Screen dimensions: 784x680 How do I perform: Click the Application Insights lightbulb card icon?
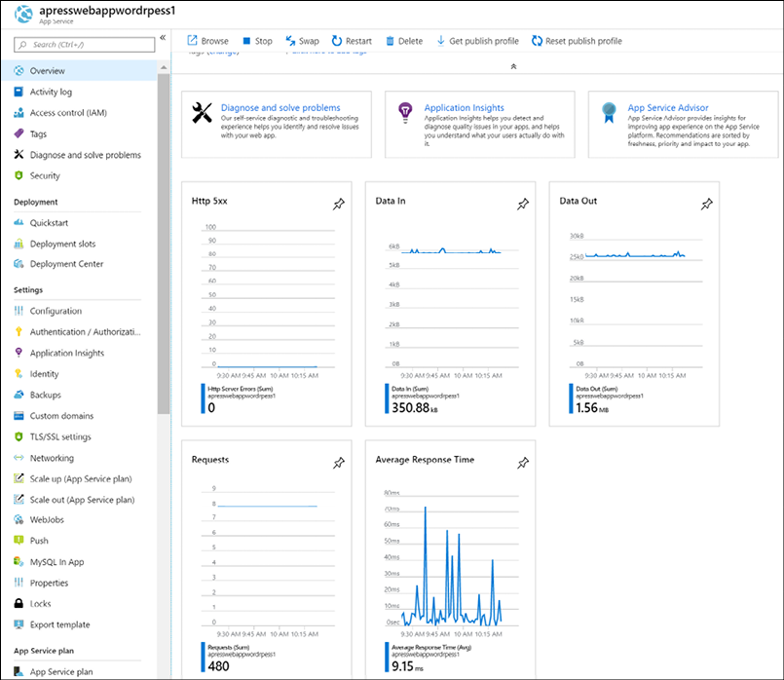pyautogui.click(x=405, y=112)
